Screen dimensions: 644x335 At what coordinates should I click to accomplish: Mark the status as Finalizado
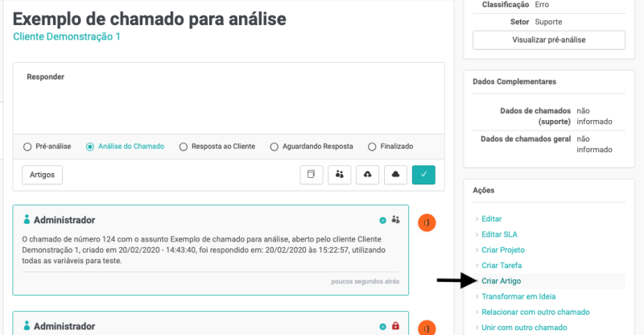(371, 147)
